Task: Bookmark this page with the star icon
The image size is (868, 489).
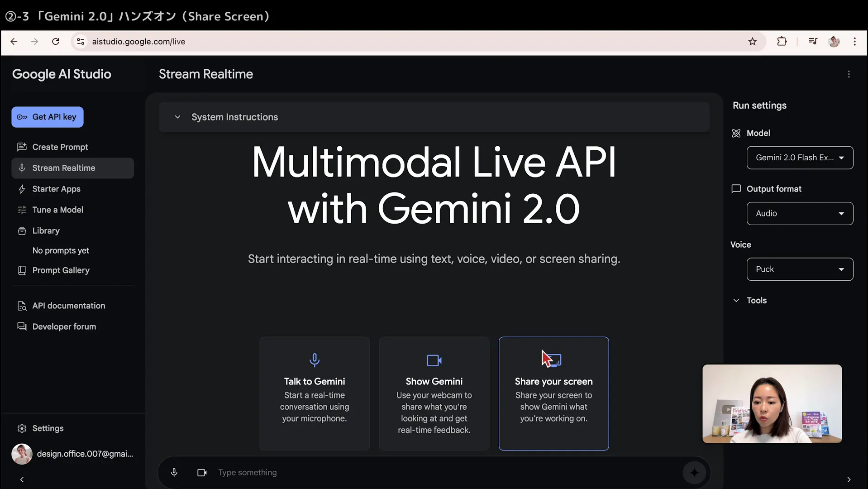Action: [x=752, y=42]
